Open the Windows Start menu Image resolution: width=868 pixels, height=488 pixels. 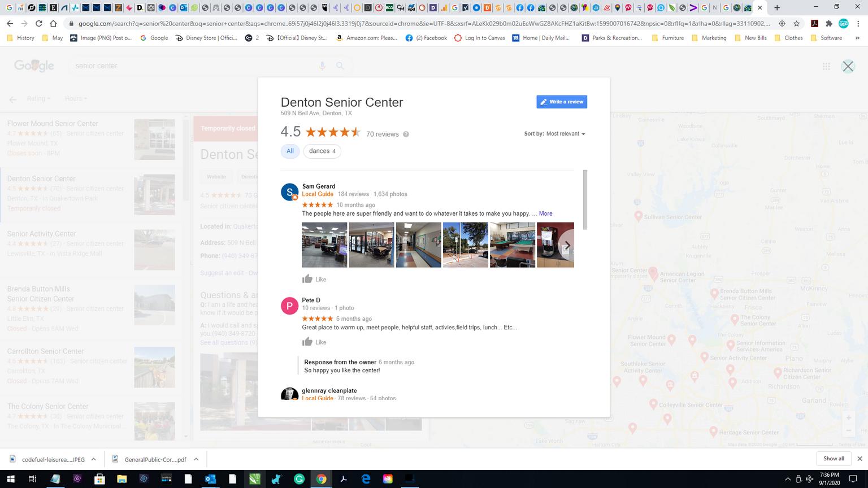[x=10, y=479]
